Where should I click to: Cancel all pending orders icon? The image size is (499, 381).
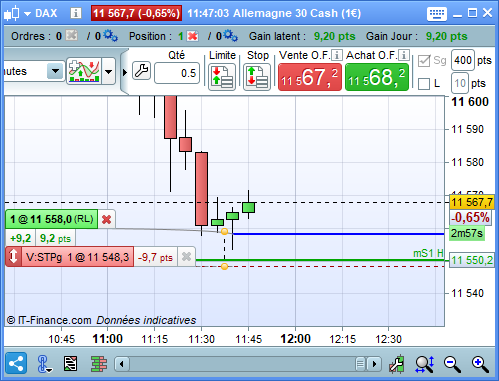72,35
